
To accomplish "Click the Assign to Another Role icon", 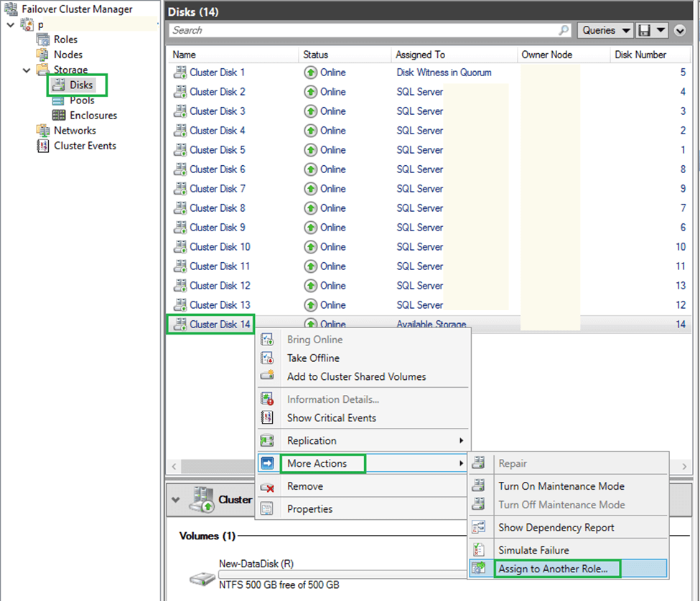I will pos(479,568).
